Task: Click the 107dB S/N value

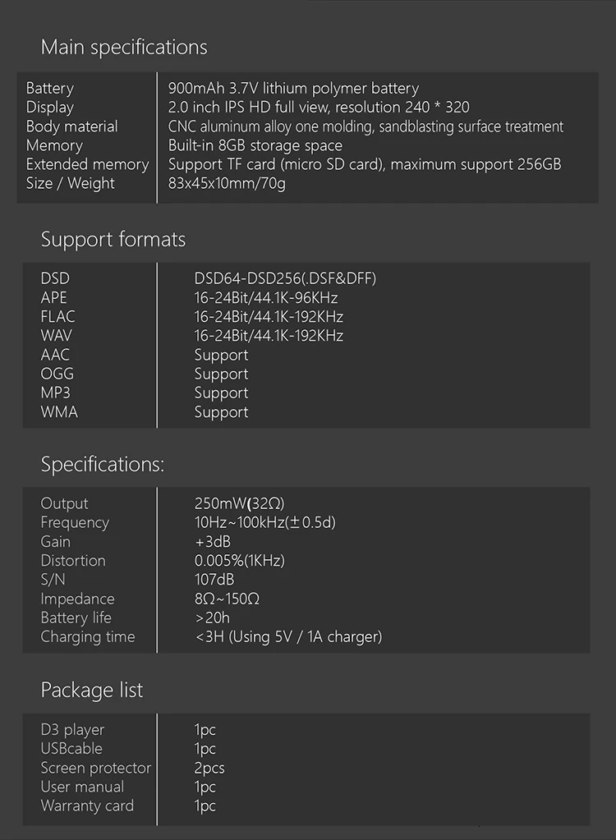Action: coord(214,580)
